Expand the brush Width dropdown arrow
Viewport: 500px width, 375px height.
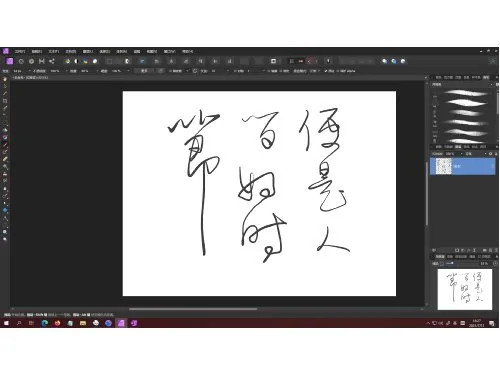tap(30, 71)
